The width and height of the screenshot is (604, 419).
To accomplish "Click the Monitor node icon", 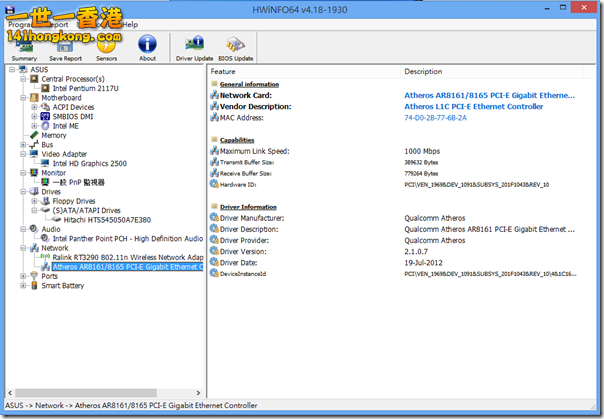I will click(x=34, y=173).
